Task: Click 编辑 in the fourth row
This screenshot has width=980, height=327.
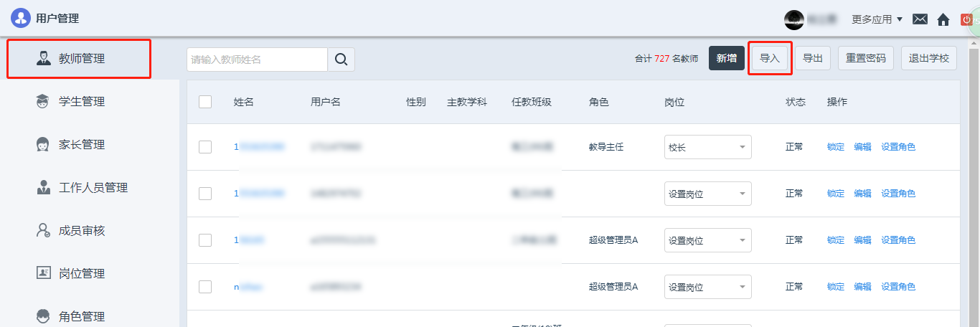Action: coord(862,287)
